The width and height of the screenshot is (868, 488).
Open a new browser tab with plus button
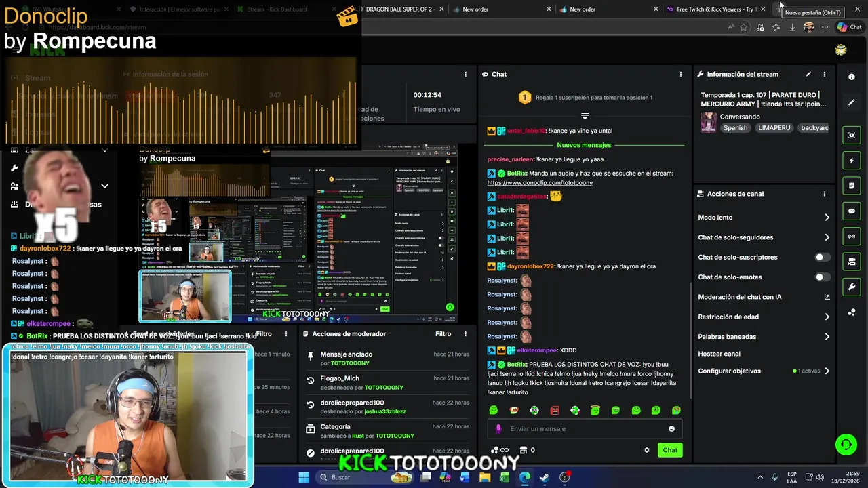(781, 8)
